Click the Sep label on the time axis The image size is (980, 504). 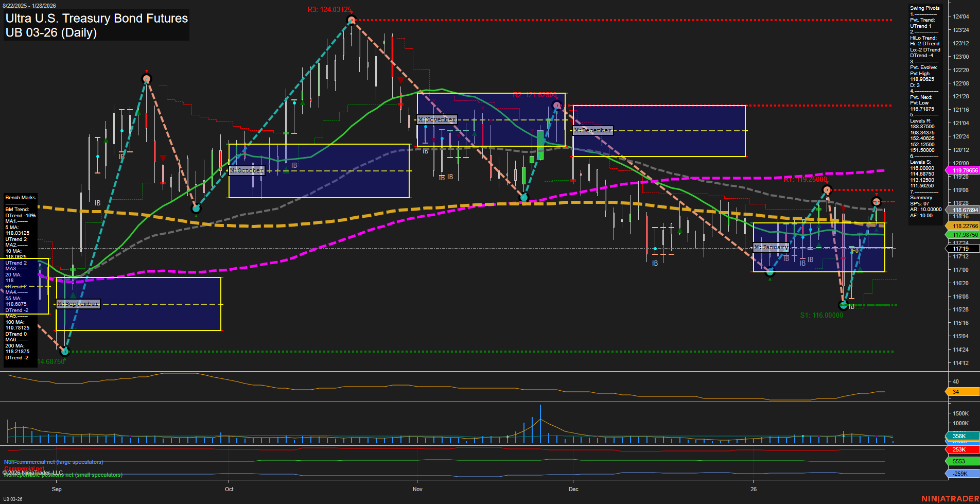coord(56,490)
